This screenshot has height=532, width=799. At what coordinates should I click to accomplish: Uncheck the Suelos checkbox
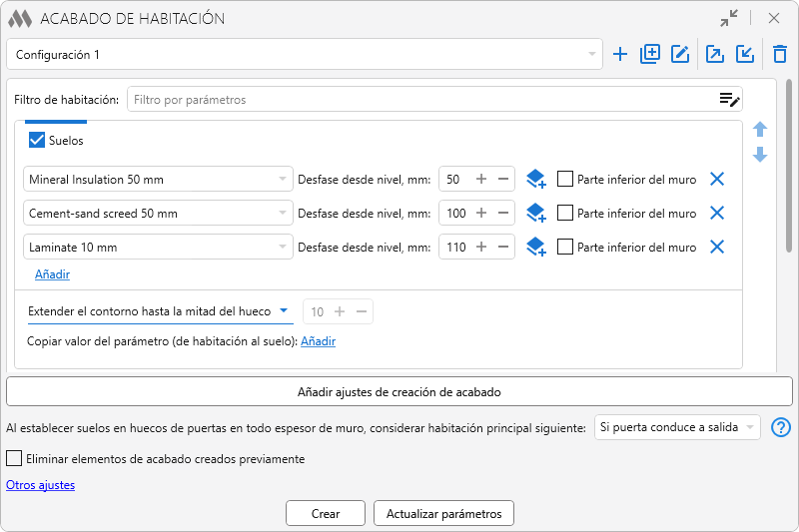pos(37,141)
